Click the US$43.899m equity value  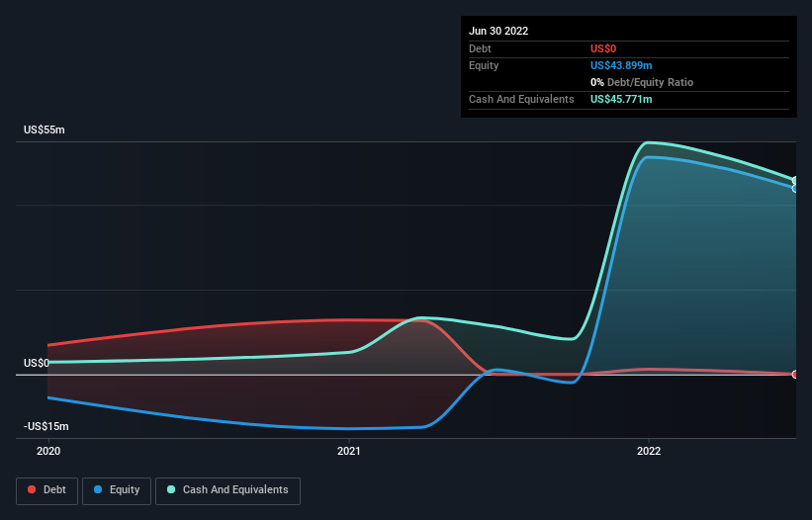click(x=621, y=65)
